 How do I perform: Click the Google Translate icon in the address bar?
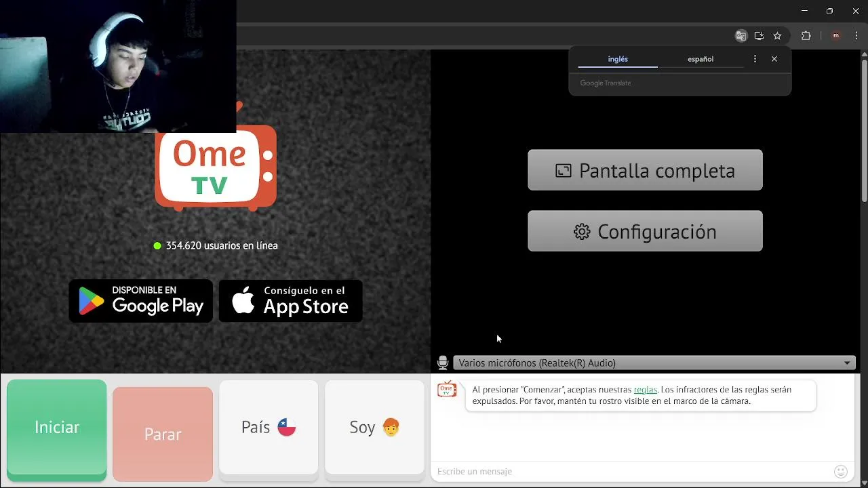point(741,36)
